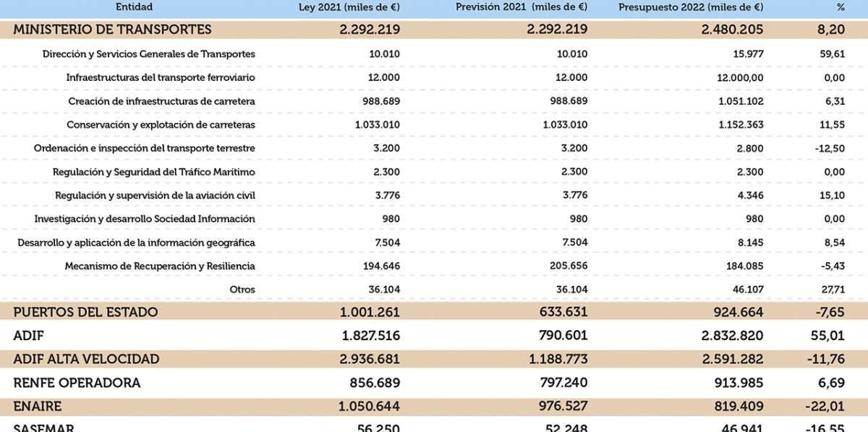Click the "-11,76" percentage cell
This screenshot has width=868, height=432.
click(827, 359)
